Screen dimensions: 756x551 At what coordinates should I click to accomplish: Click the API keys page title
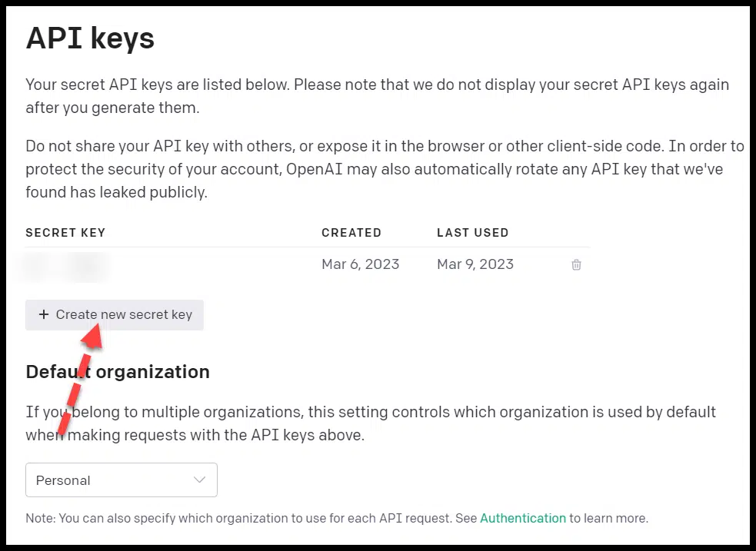pyautogui.click(x=89, y=38)
